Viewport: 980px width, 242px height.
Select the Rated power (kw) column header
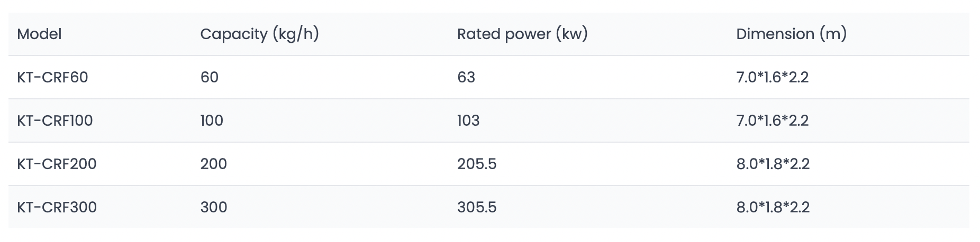tap(522, 34)
